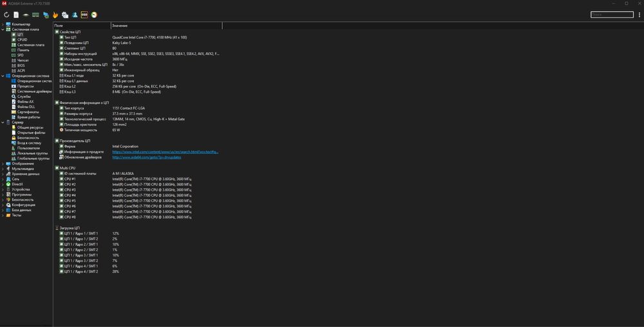The height and width of the screenshot is (327, 644).
Task: Open the Службы tree item
Action: point(24,97)
